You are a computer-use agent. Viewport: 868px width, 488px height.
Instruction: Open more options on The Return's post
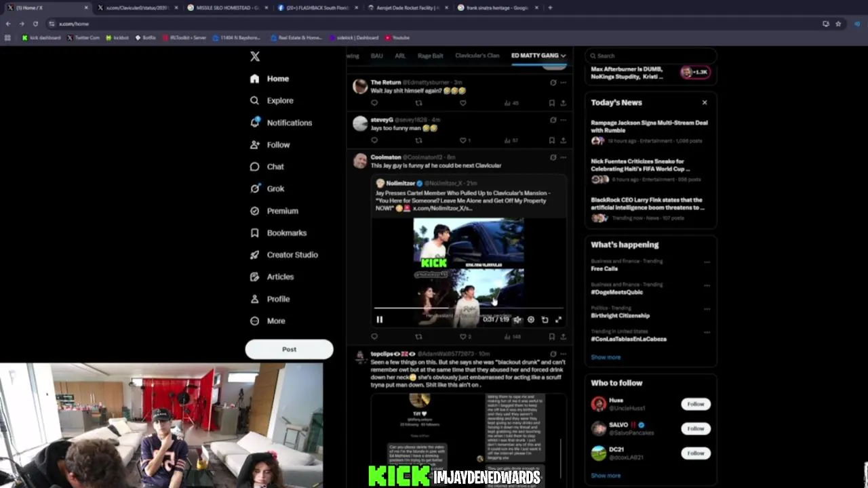[x=563, y=83]
